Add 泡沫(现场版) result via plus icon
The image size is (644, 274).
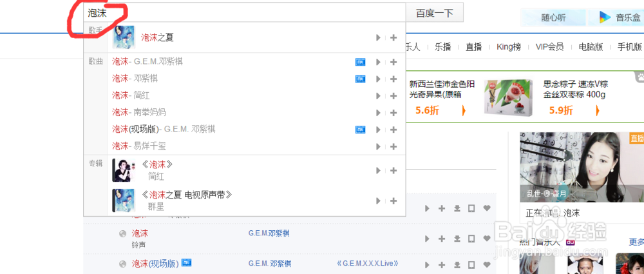tap(442, 264)
